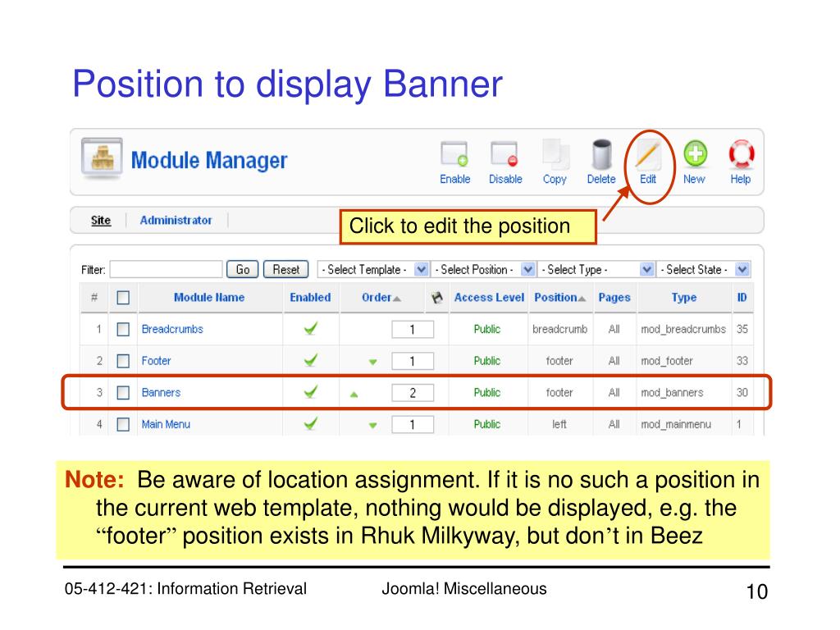This screenshot has width=840, height=630.
Task: Click the mod_footer type cell
Action: [666, 361]
